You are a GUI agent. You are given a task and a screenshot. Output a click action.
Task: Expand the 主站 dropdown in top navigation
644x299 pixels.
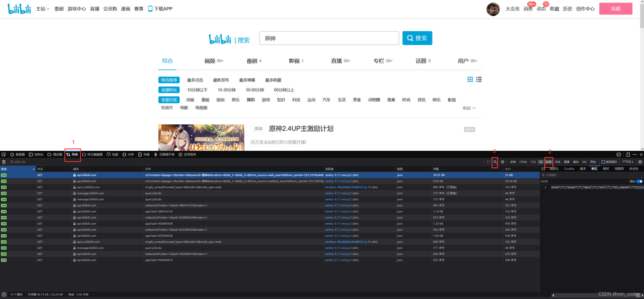(43, 8)
